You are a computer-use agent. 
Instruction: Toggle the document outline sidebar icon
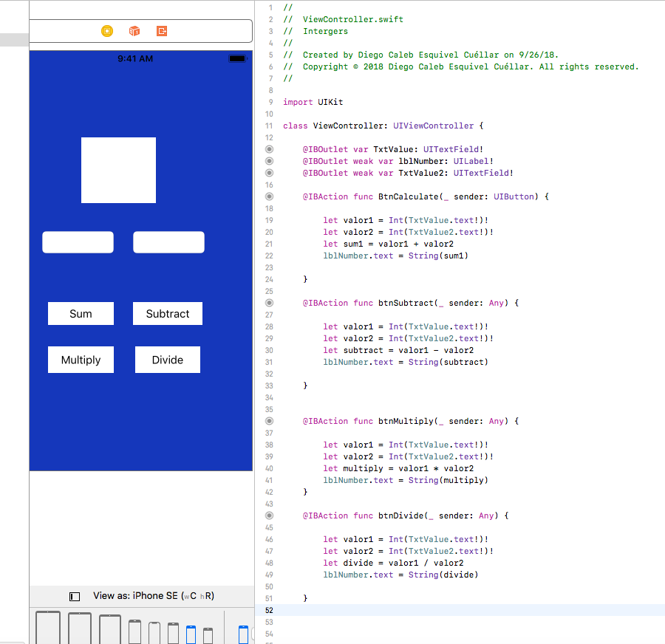point(75,597)
